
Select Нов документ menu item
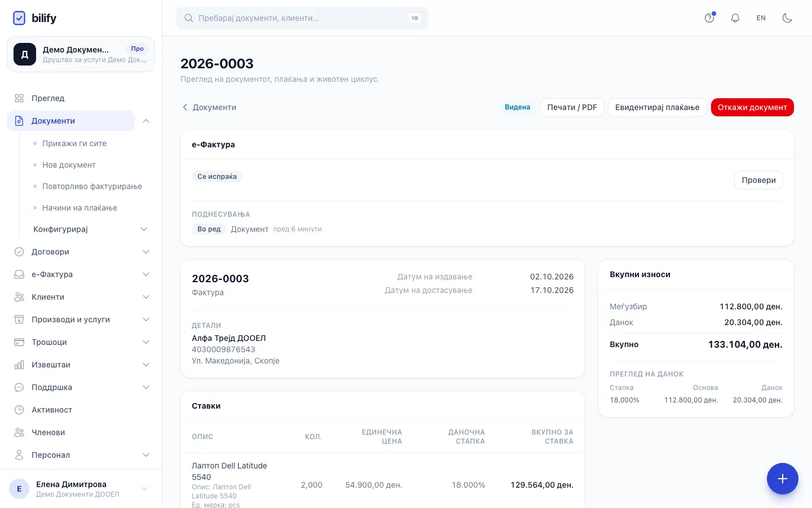click(69, 165)
